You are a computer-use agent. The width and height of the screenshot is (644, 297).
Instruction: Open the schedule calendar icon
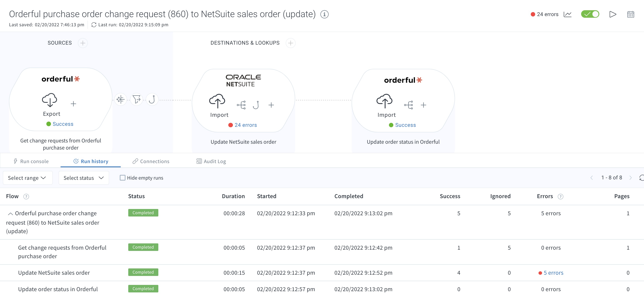[630, 14]
